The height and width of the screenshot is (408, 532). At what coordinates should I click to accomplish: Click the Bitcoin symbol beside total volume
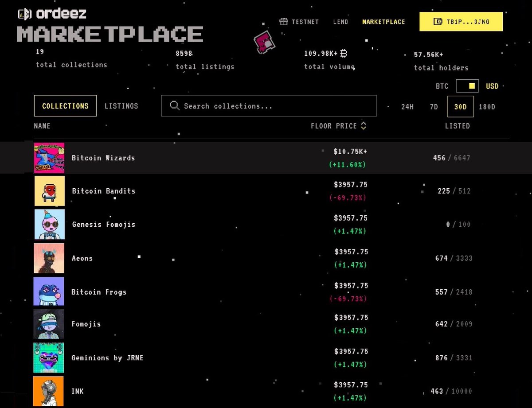pyautogui.click(x=344, y=54)
